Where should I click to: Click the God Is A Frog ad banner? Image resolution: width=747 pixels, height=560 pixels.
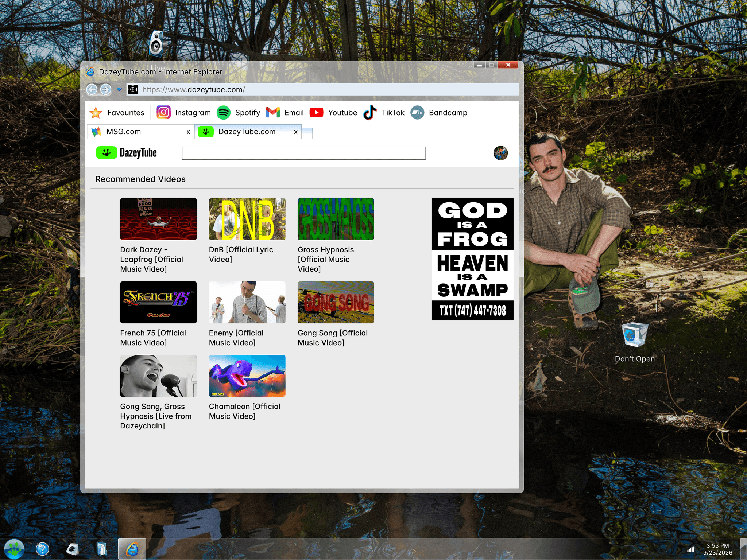473,259
